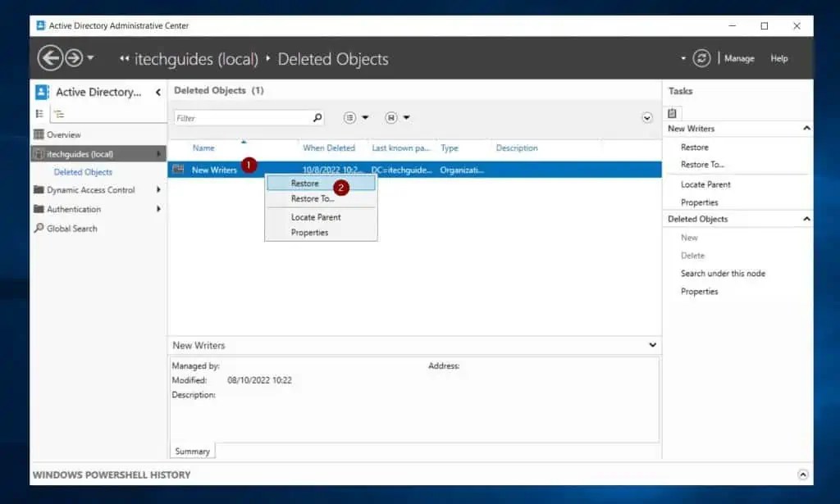Screen dimensions: 840x504
Task: Expand the Windows PowerShell History bar
Action: tap(801, 474)
